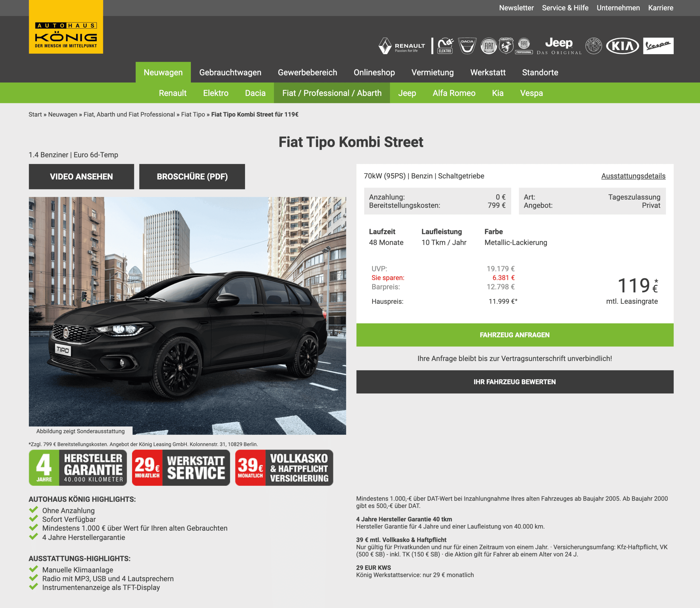Select Fiat / Professional / Abarth submenu
Viewport: 700px width, 608px height.
pos(332,93)
